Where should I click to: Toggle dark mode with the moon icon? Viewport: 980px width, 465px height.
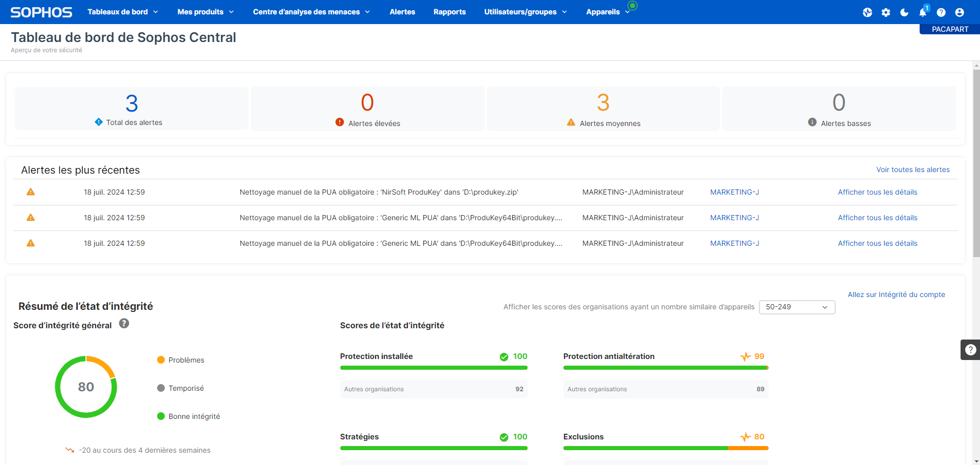click(904, 12)
